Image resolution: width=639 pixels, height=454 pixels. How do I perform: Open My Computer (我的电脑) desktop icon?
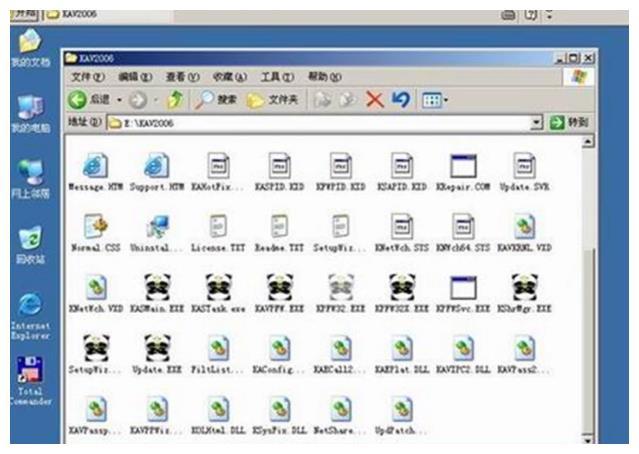click(31, 114)
